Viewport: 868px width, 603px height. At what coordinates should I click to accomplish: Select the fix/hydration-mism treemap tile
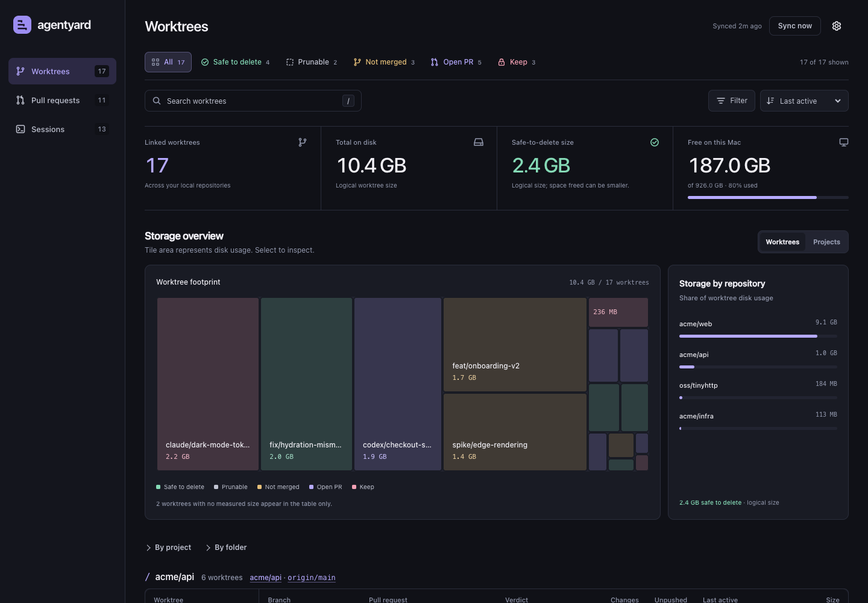click(x=306, y=384)
